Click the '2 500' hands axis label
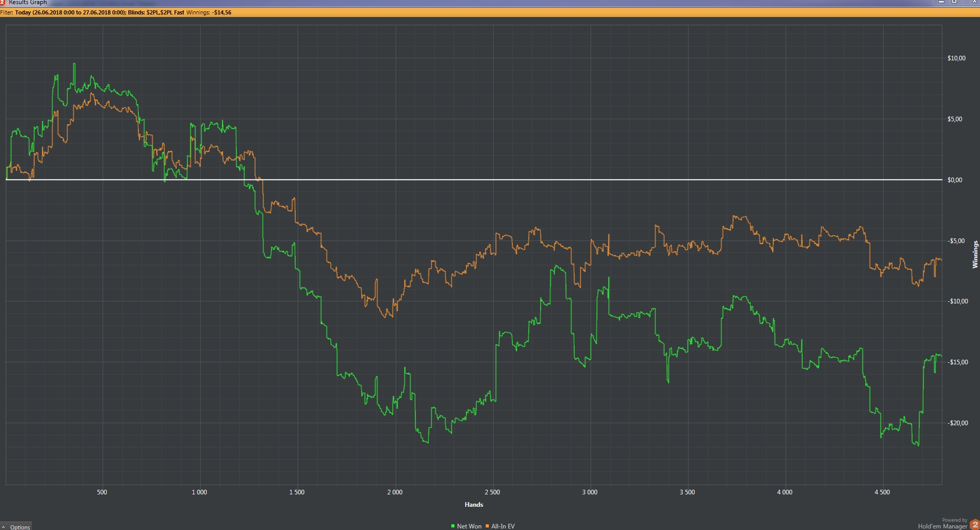 (493, 492)
